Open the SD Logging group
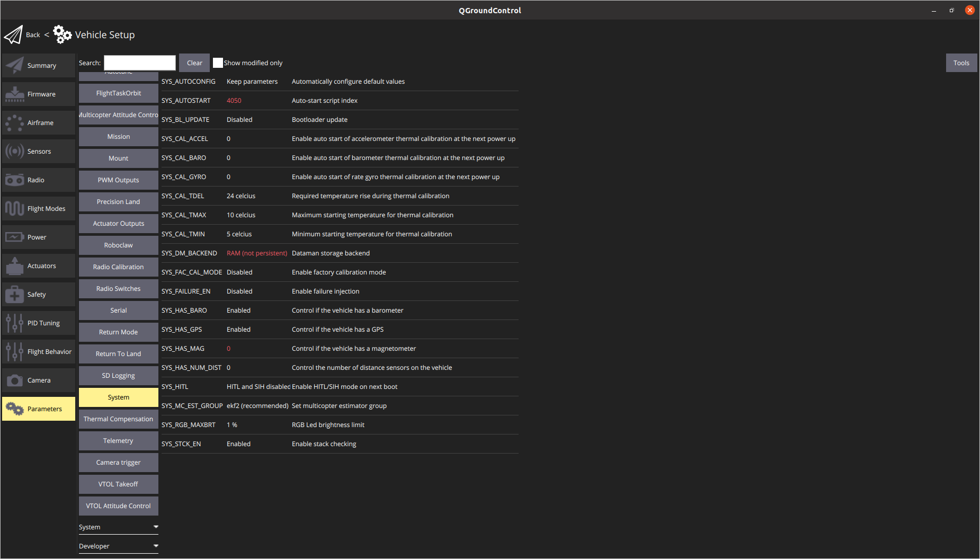Viewport: 980px width, 559px height. [119, 376]
